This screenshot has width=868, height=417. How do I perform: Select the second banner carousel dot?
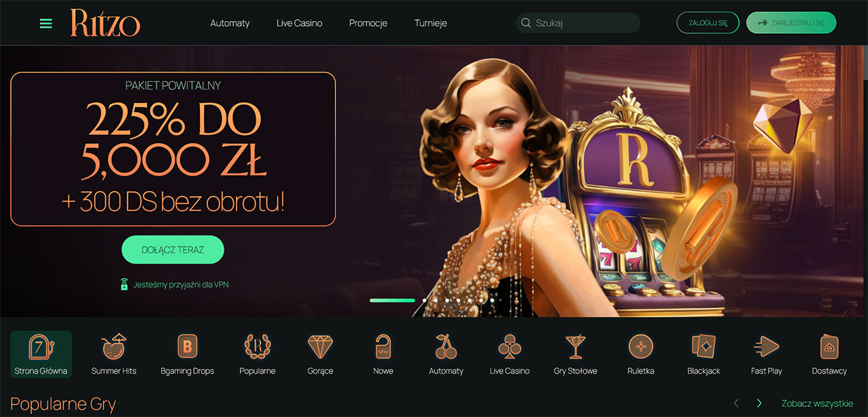[425, 300]
